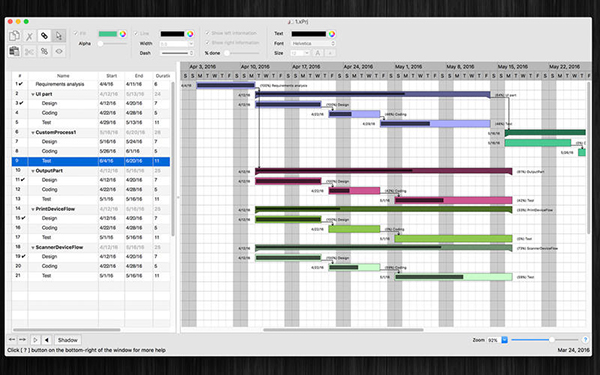600x375 pixels.
Task: Select the link tasks chain icon
Action: pos(44,36)
